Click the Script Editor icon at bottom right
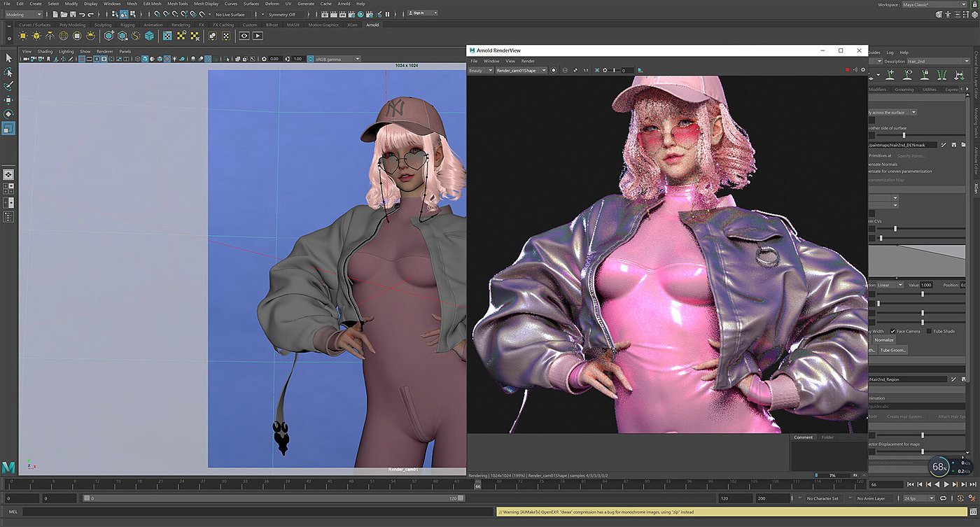980x527 pixels. click(x=972, y=512)
